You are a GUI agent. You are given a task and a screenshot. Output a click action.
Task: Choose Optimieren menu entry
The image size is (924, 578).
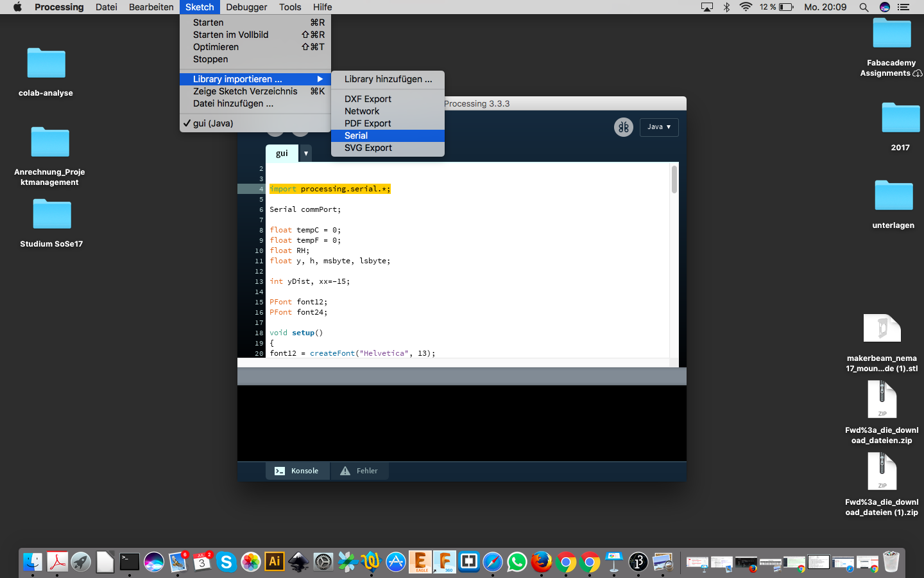255,47
